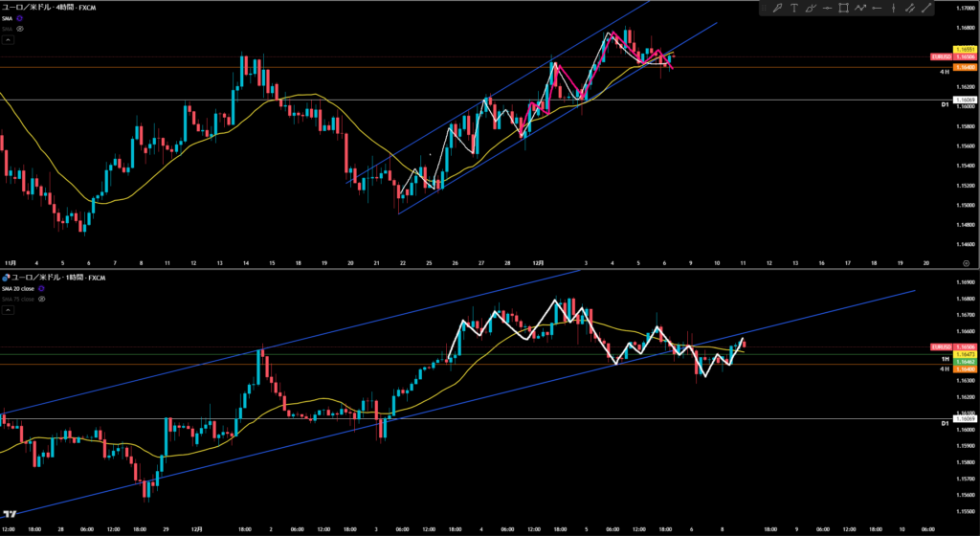Click the EURUSD price label on upper chart

pos(941,58)
